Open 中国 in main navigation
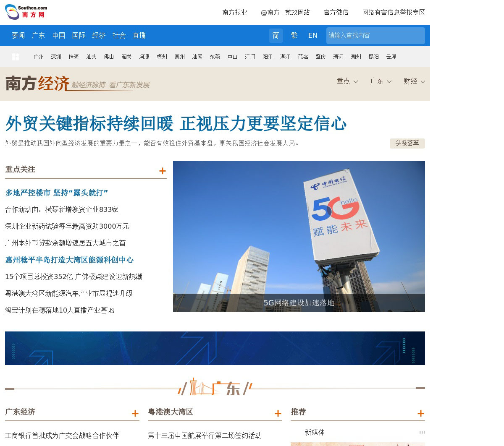The height and width of the screenshot is (446, 504). (59, 36)
